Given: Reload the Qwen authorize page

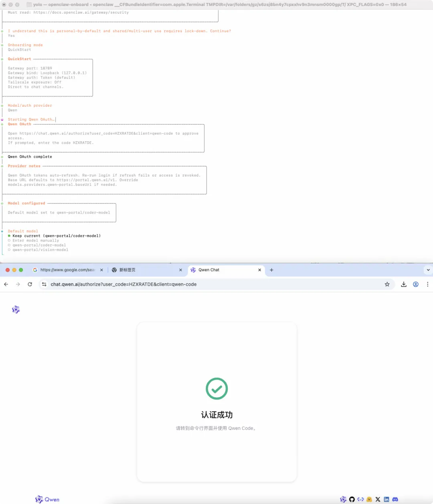Looking at the screenshot, I should (x=30, y=284).
